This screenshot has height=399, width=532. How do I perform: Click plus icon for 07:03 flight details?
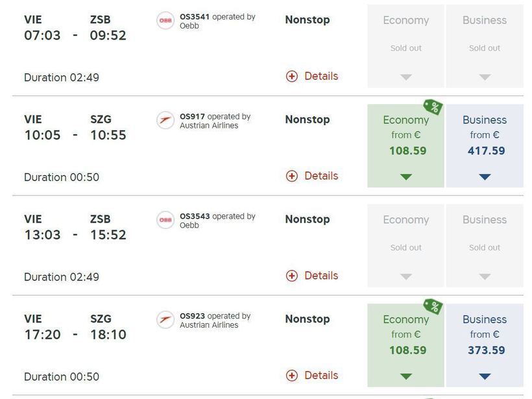click(x=292, y=77)
